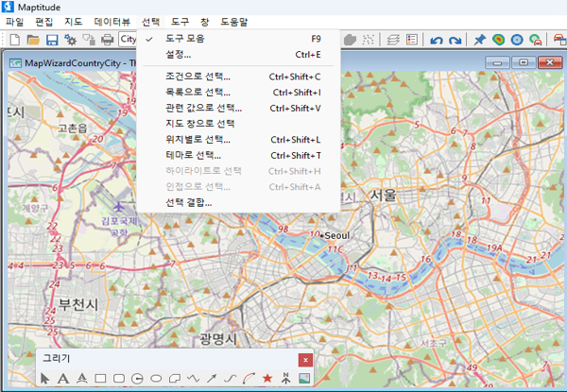Pick the north arrow drawing tool
The width and height of the screenshot is (567, 392).
tap(285, 379)
